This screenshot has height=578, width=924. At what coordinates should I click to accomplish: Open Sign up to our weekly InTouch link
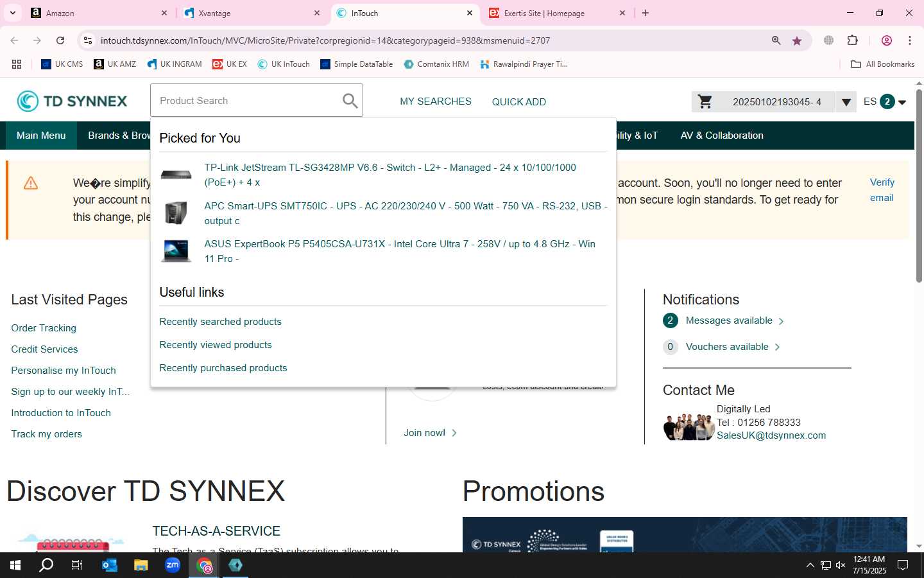(70, 392)
